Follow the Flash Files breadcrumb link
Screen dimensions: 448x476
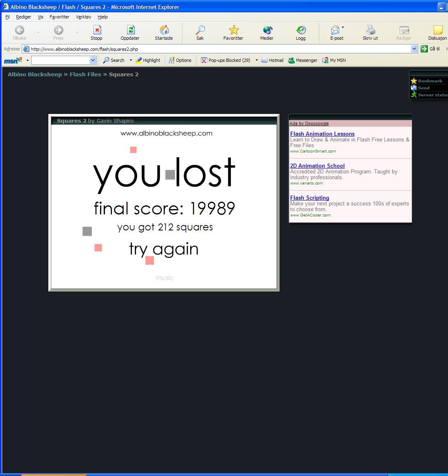click(85, 74)
